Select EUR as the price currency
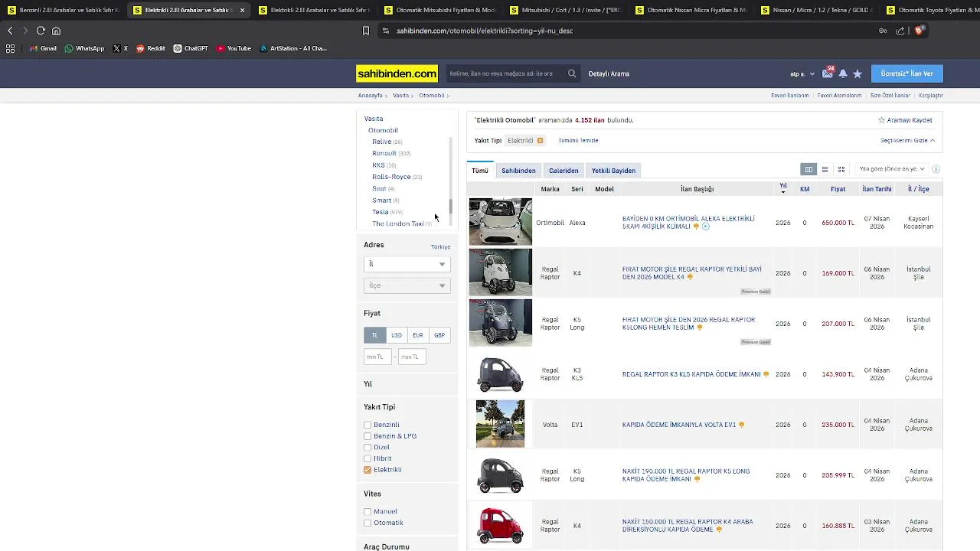 coord(418,335)
